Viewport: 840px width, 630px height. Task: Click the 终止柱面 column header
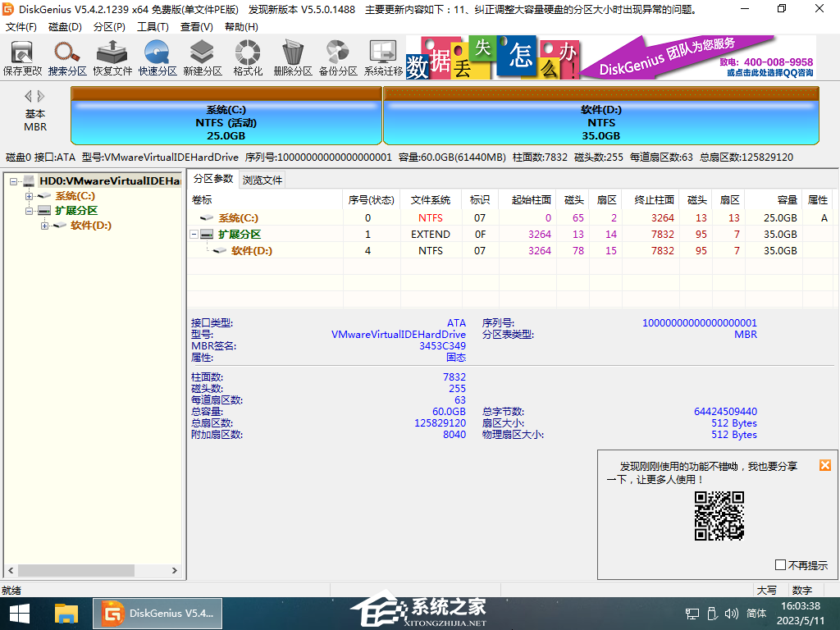[651, 200]
